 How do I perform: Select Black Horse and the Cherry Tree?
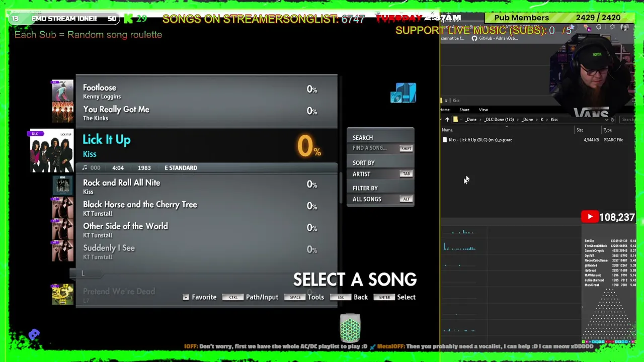click(206, 208)
